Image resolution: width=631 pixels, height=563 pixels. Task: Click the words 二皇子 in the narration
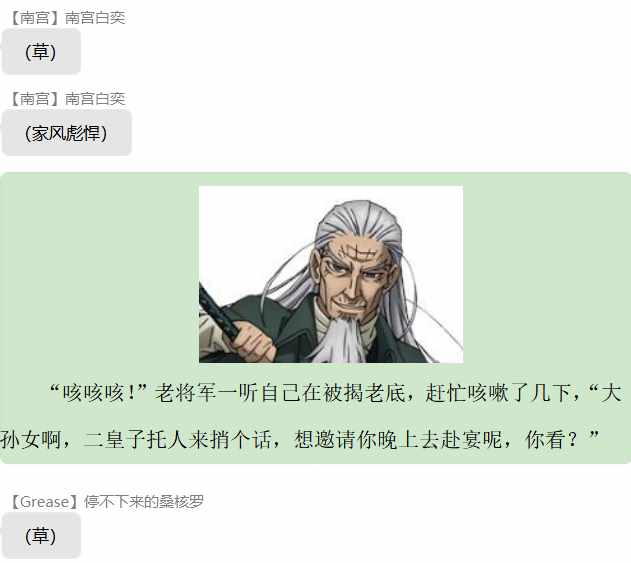click(x=115, y=439)
